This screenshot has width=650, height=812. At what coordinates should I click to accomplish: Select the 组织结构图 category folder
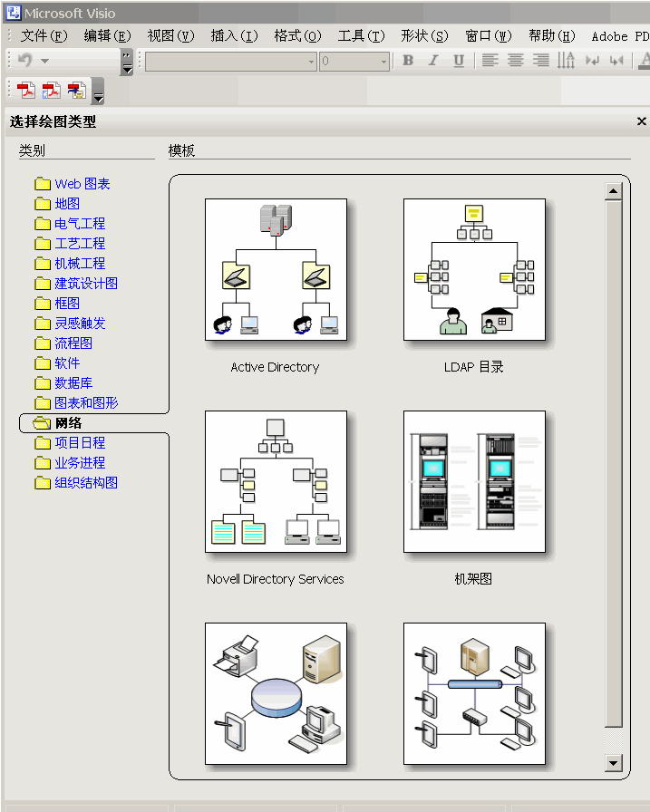pyautogui.click(x=85, y=483)
